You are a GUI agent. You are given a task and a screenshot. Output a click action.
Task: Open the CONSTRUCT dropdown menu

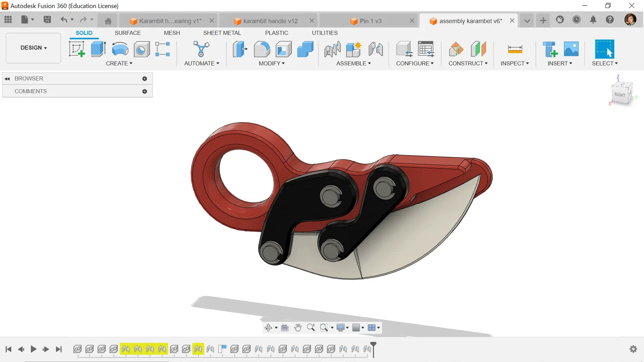point(468,64)
